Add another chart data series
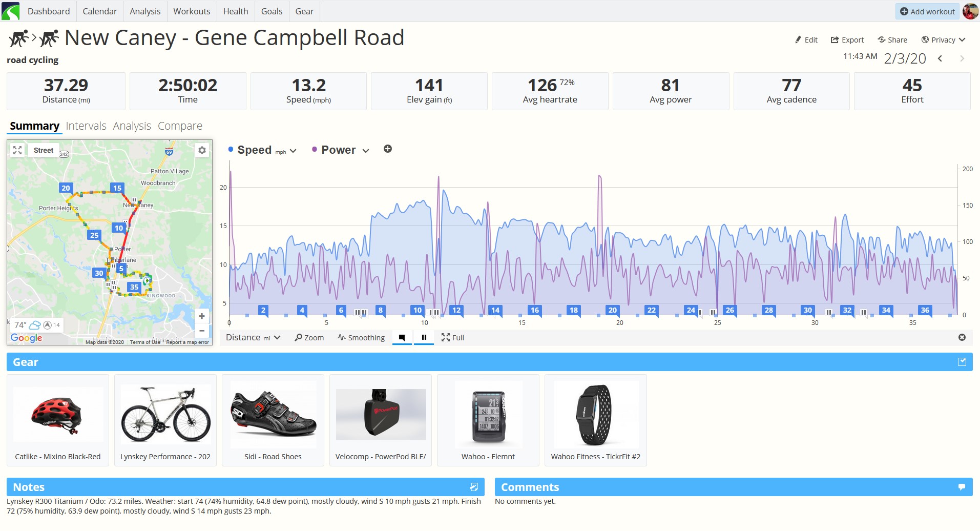 [388, 149]
